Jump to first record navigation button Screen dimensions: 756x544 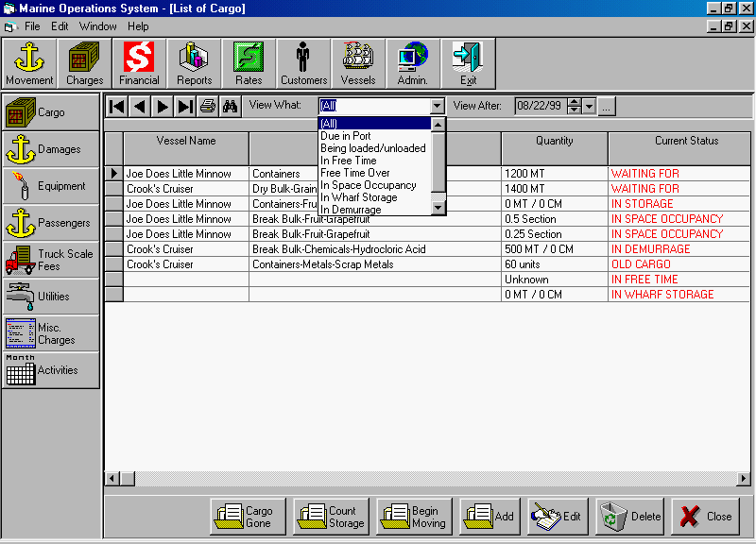pos(117,107)
